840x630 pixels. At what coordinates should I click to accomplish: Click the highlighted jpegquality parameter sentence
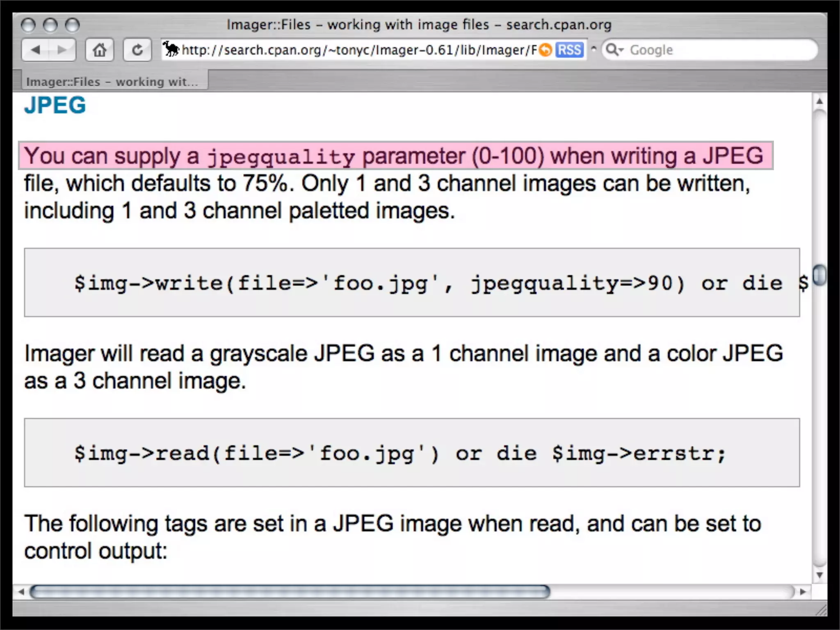[x=396, y=156]
